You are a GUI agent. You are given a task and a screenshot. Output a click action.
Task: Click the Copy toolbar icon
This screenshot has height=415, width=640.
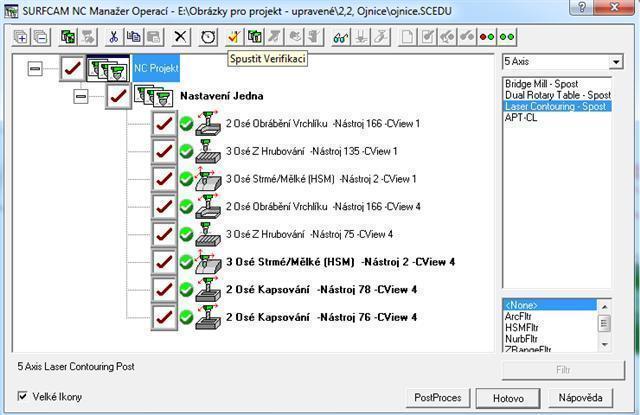(133, 37)
